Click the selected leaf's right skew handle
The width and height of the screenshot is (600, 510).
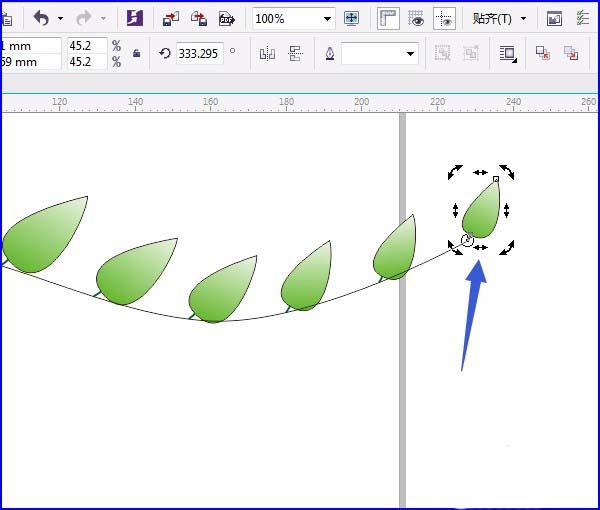tap(507, 210)
